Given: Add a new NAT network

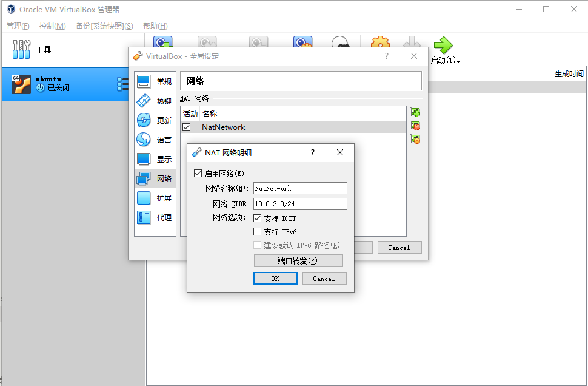Looking at the screenshot, I should coord(415,112).
